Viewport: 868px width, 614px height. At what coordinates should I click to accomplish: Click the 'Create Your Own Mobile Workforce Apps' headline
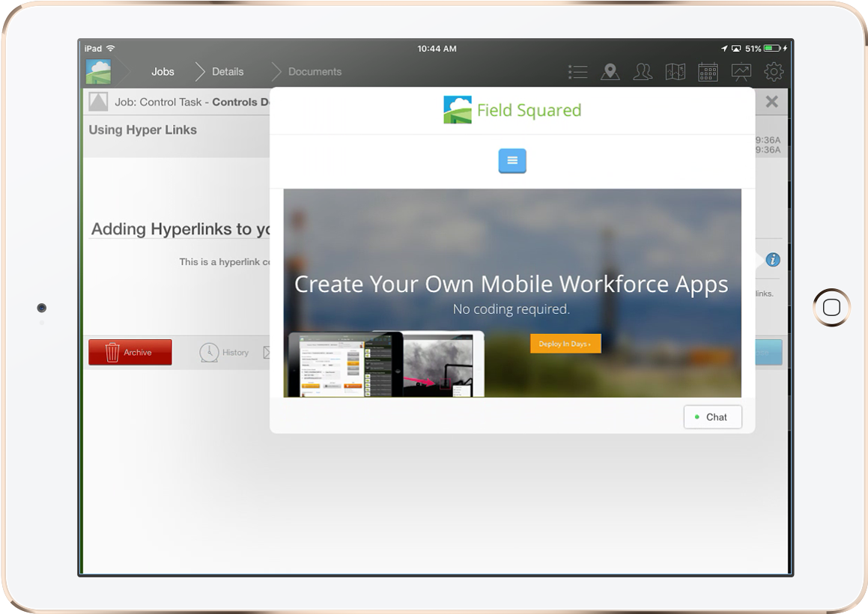511,285
